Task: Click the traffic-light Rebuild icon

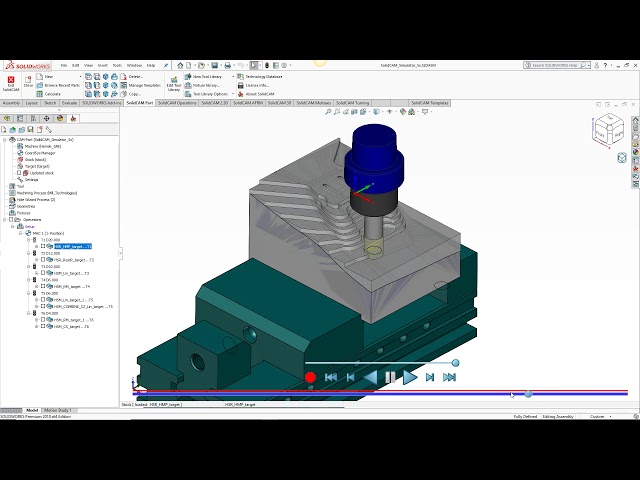Action: point(267,65)
